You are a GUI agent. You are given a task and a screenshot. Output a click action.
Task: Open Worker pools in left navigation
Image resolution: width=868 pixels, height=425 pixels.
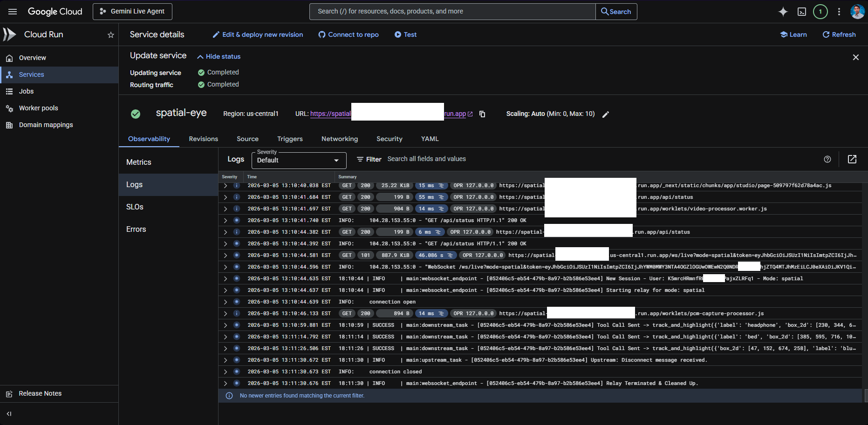click(x=59, y=108)
